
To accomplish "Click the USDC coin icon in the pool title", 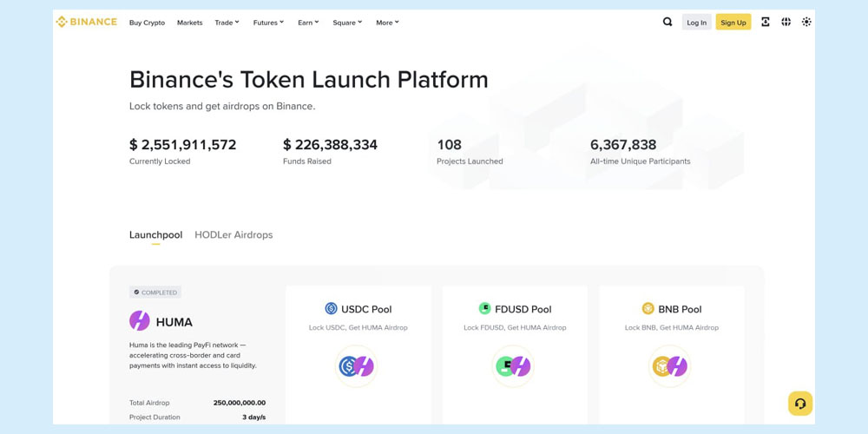I will tap(331, 308).
